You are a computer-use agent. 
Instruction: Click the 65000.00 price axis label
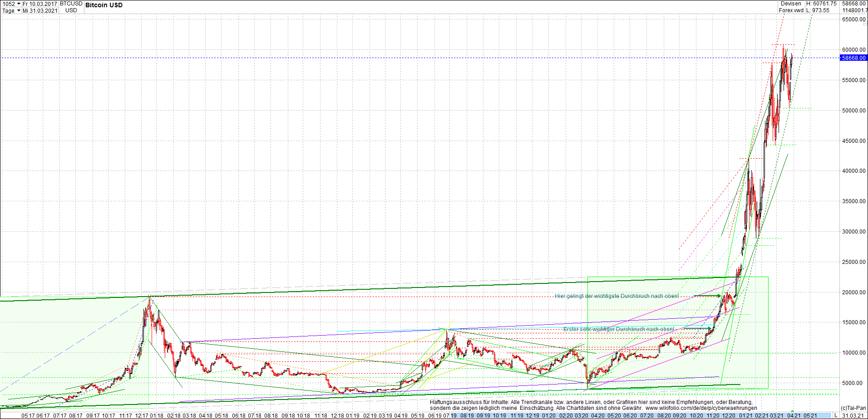coord(853,19)
